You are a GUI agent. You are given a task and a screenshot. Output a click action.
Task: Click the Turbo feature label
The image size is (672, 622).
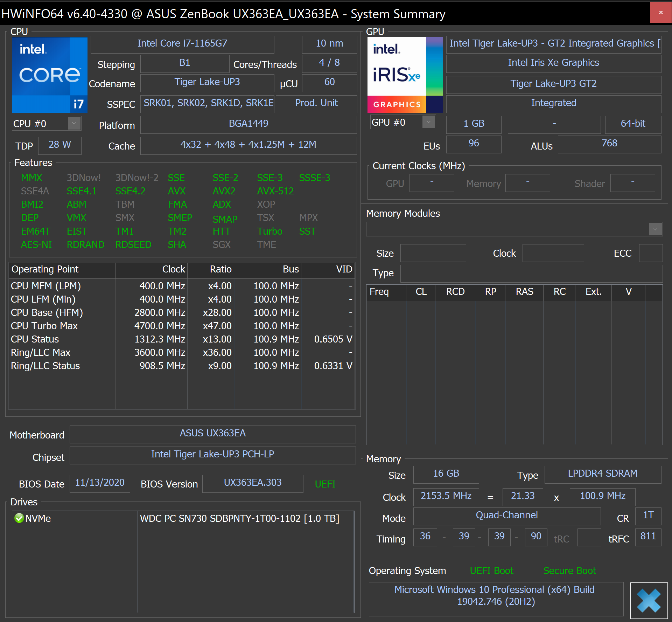coord(269,231)
